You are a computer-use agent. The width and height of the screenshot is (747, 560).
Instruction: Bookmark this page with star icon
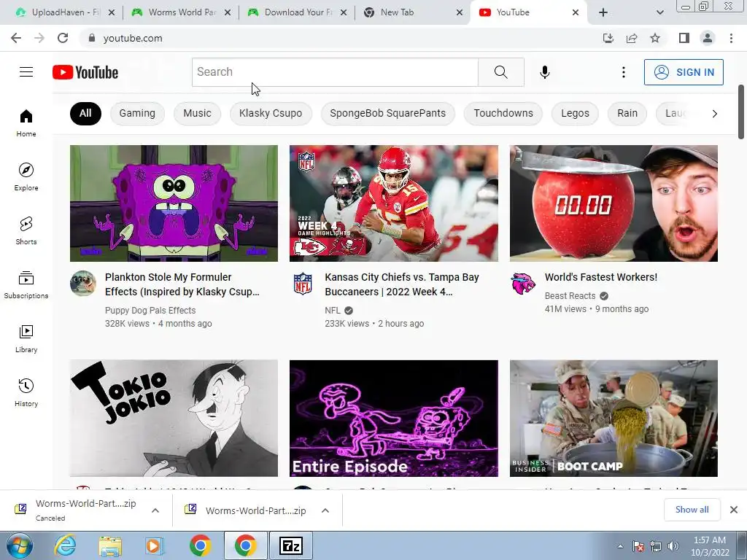coord(655,38)
